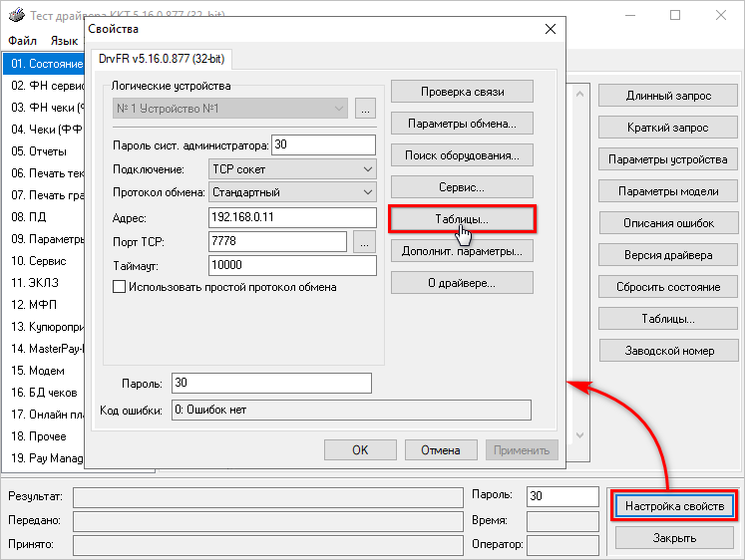Click ellipsis button next to Порт TCP
The height and width of the screenshot is (560, 745).
(363, 241)
